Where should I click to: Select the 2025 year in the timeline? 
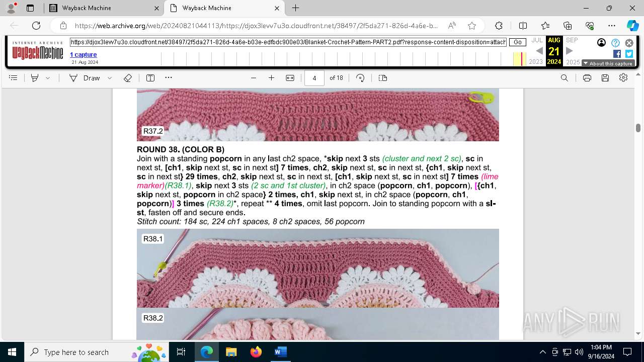tap(573, 62)
